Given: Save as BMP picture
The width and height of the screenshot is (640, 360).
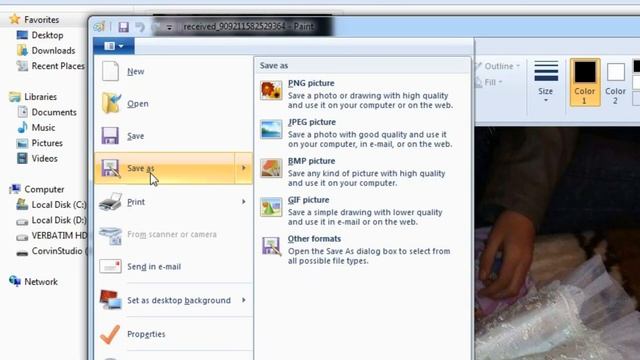Looking at the screenshot, I should tap(362, 172).
